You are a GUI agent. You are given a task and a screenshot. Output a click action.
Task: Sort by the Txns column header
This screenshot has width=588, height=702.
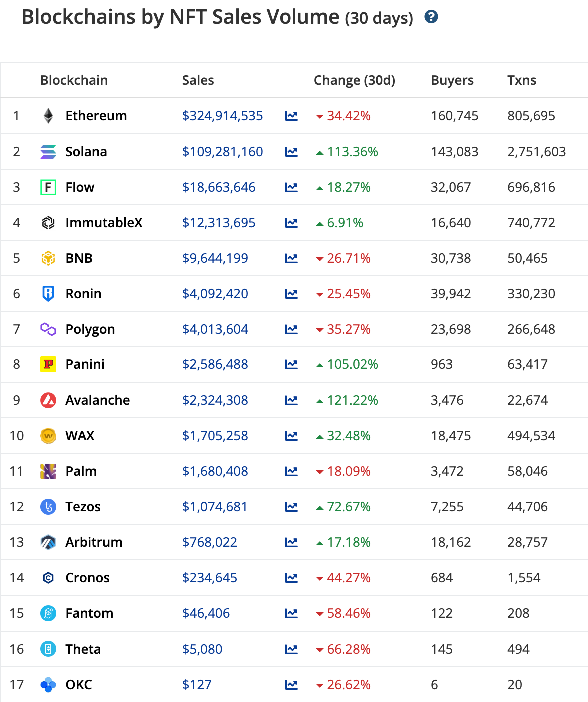[522, 80]
